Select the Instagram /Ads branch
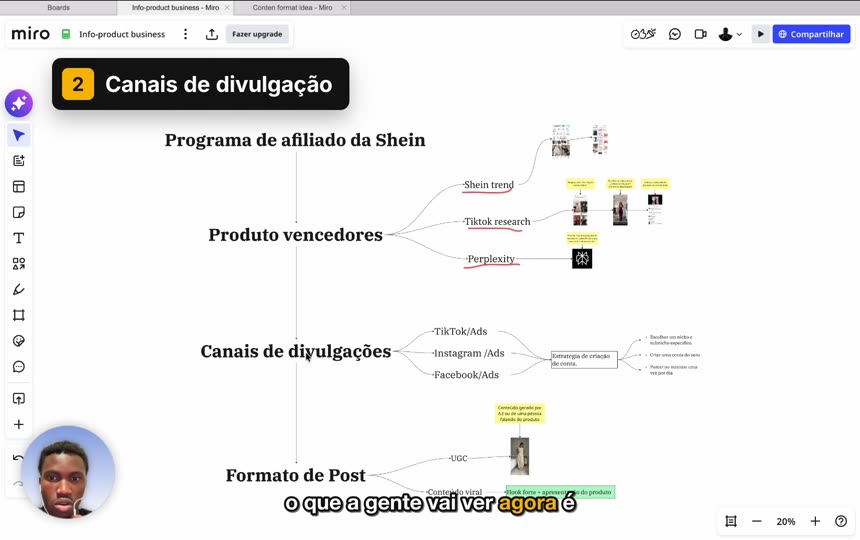The width and height of the screenshot is (860, 540). point(469,354)
